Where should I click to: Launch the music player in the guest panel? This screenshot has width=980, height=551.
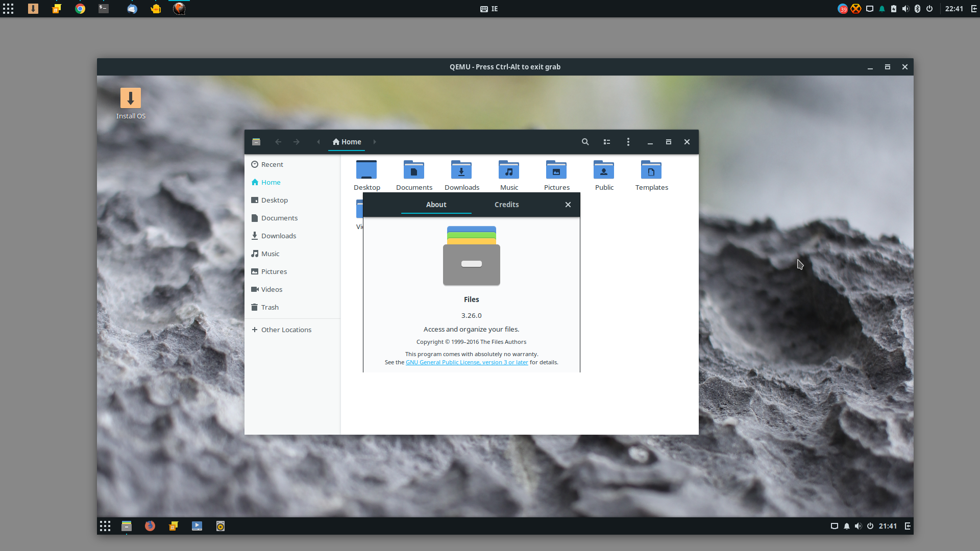click(220, 526)
